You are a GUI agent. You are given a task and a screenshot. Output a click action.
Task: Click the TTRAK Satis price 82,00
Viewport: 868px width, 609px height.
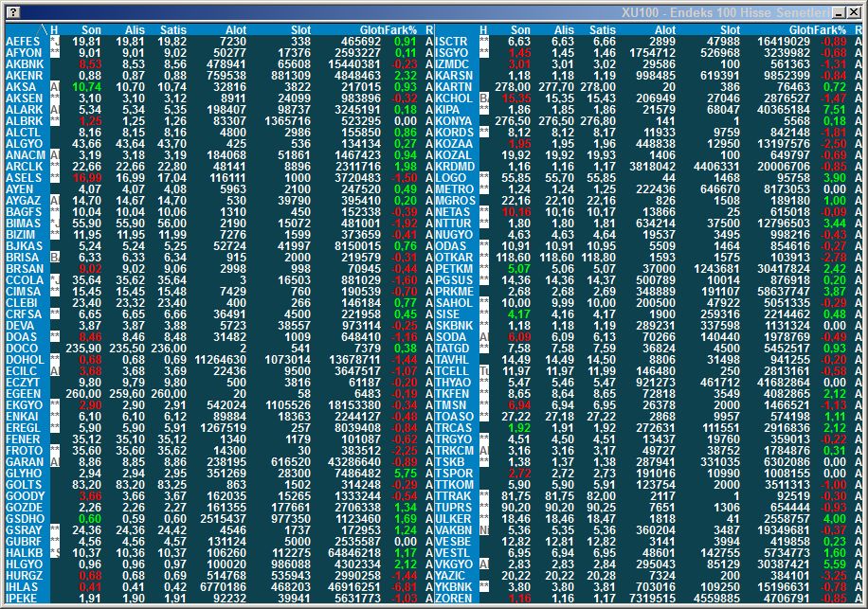601,496
